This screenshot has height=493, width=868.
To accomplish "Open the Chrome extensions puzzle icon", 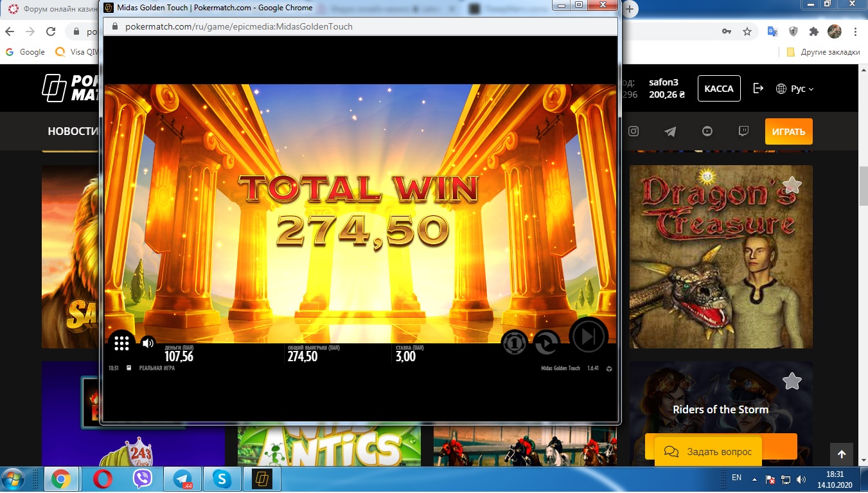I will [x=814, y=31].
